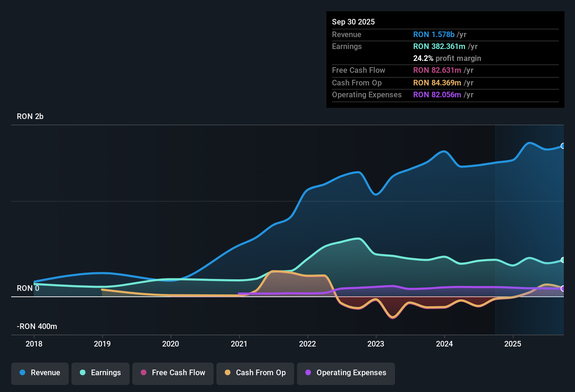
Task: Click the pink Free Cash Flow legend dot
Action: [143, 373]
